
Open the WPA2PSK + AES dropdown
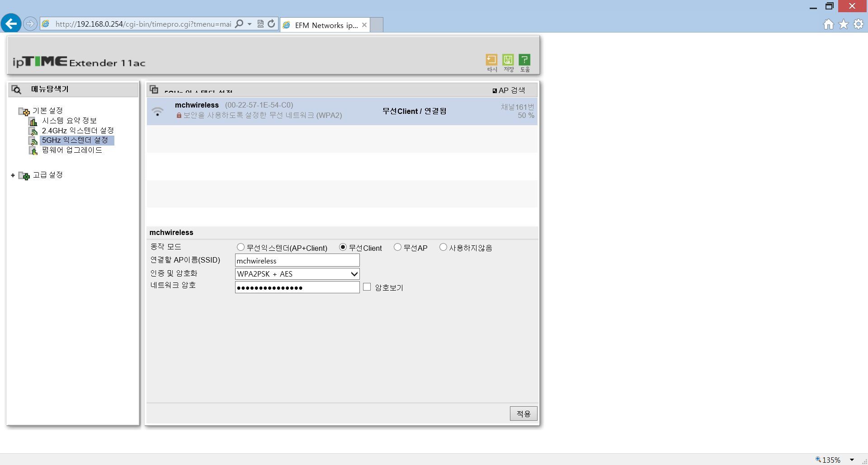point(297,274)
